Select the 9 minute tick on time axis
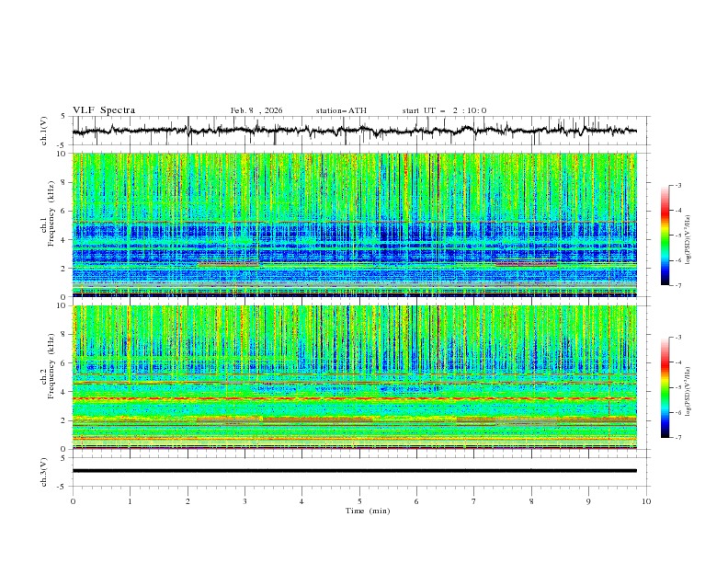Viewport: 728px width, 563px height. pos(588,501)
